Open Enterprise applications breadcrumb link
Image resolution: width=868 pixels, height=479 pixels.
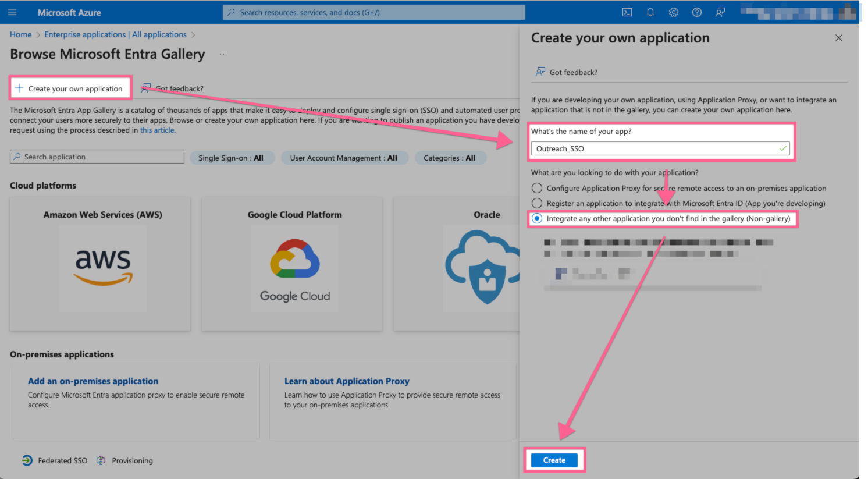116,34
